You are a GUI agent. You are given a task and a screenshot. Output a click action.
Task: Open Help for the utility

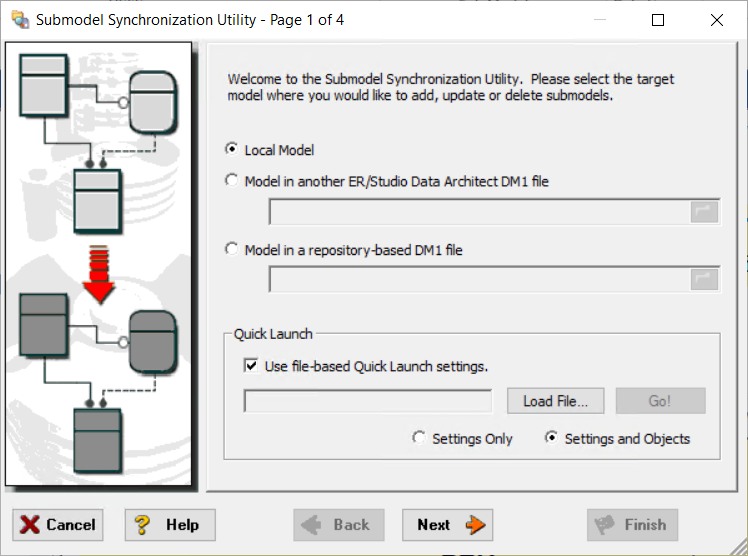[x=170, y=525]
